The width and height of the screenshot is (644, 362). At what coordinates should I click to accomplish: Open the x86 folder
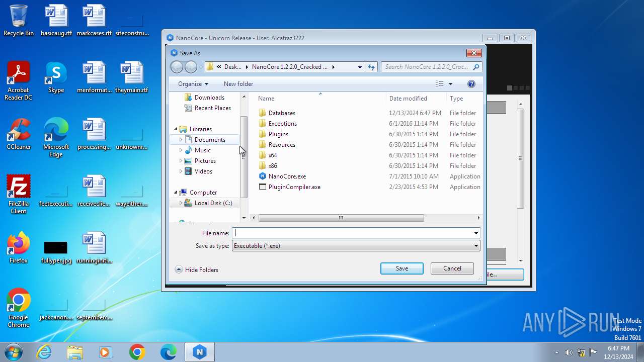click(273, 166)
